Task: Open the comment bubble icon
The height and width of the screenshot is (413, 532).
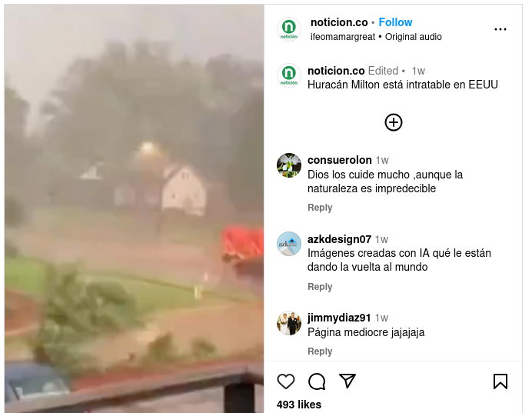Action: (317, 381)
